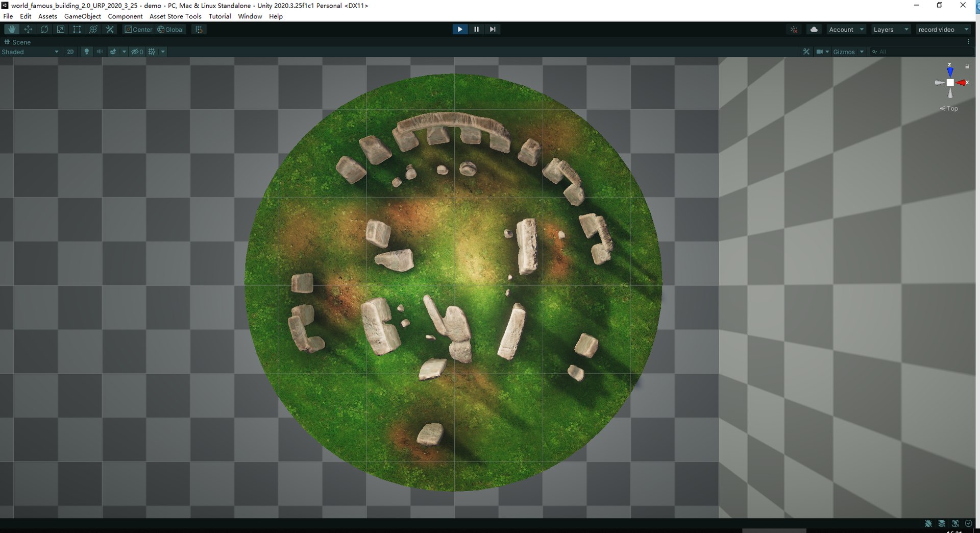The width and height of the screenshot is (980, 533).
Task: Advance one frame with Step button
Action: (x=493, y=29)
